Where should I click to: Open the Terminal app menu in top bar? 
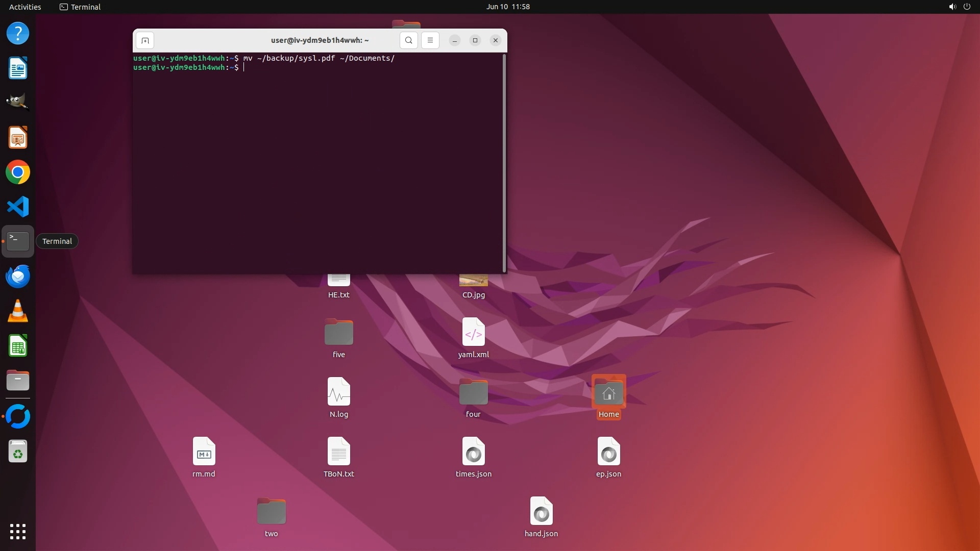(80, 7)
